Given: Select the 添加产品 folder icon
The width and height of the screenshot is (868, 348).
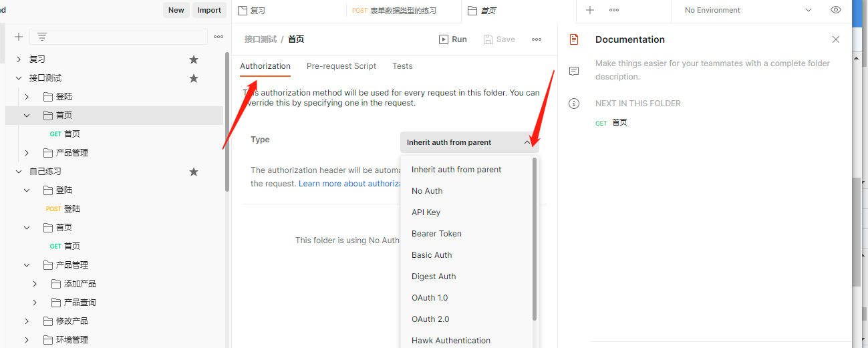Looking at the screenshot, I should [x=56, y=284].
